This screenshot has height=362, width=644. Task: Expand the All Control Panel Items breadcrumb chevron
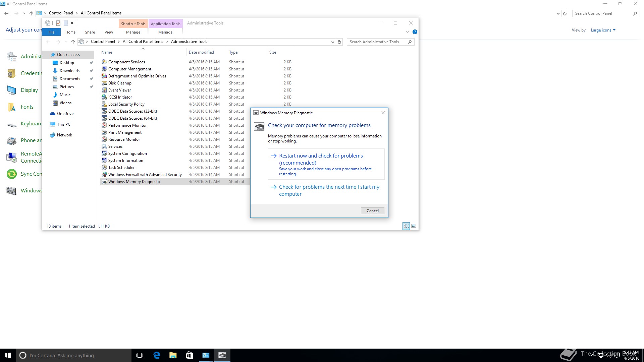(x=167, y=42)
